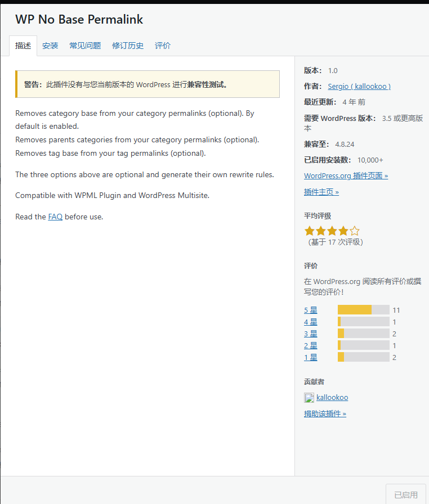Click the 已启用 button
The image size is (429, 504).
406,494
